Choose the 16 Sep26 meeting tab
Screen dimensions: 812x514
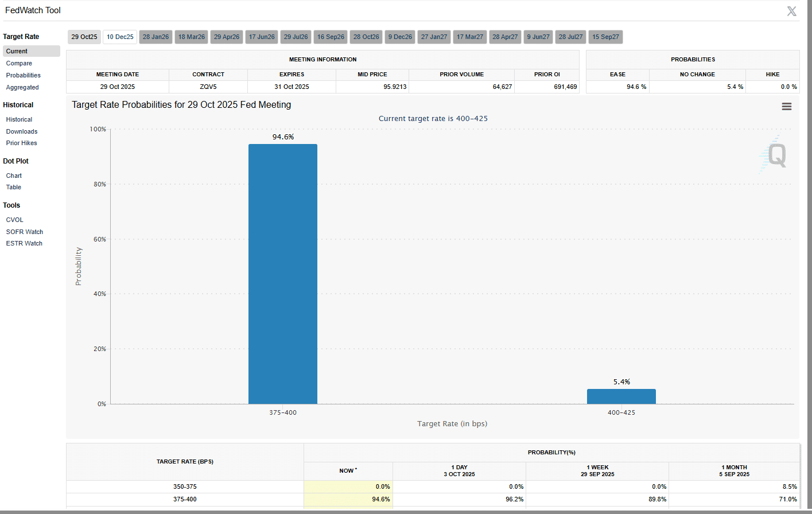pyautogui.click(x=331, y=37)
